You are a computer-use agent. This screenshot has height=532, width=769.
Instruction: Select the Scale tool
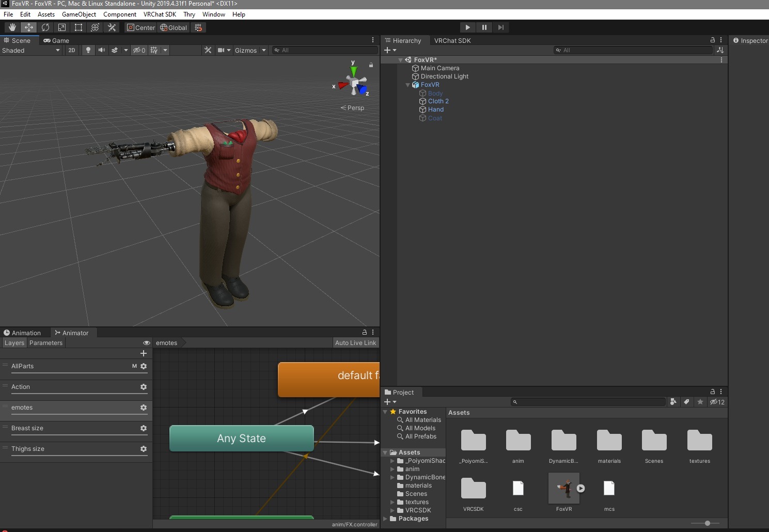pos(62,27)
